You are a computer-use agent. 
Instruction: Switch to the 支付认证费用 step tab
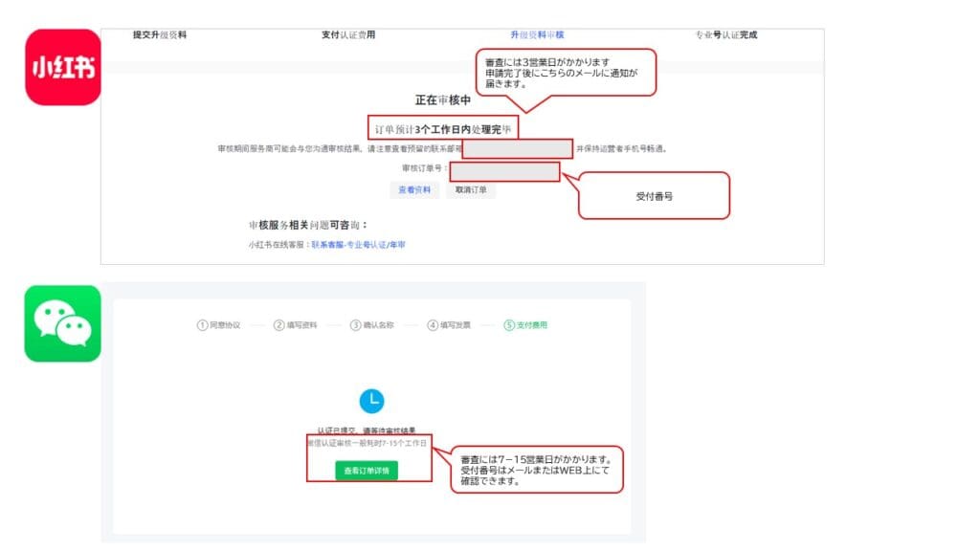pos(346,33)
